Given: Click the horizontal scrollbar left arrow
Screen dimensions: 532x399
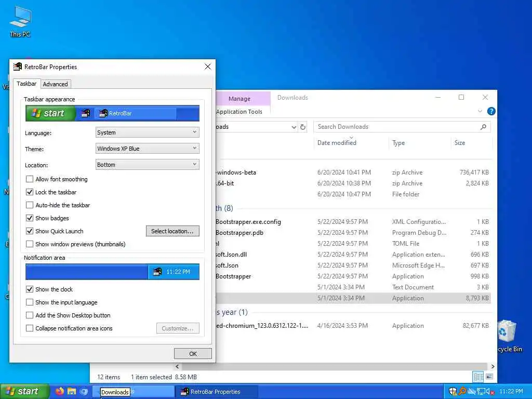Looking at the screenshot, I should [x=177, y=366].
